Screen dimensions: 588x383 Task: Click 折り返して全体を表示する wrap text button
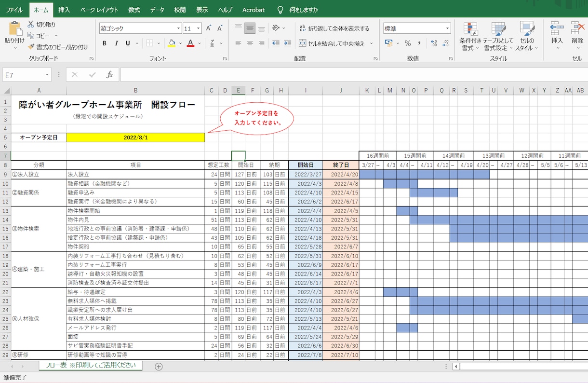[334, 28]
